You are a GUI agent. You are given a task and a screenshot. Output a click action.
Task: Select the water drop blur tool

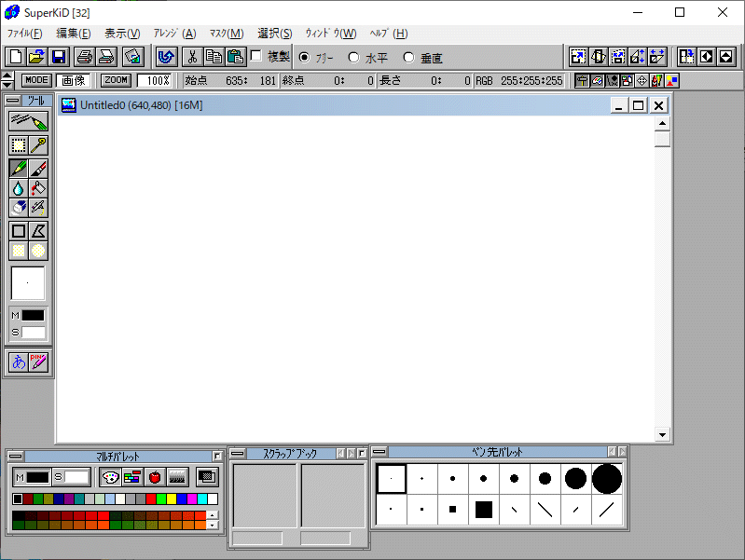18,188
